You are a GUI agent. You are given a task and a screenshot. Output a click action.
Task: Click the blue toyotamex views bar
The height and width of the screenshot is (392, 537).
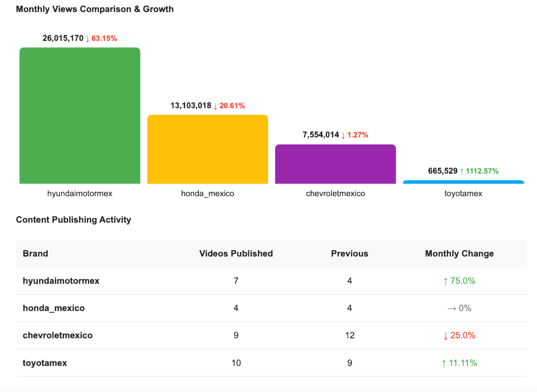[463, 182]
